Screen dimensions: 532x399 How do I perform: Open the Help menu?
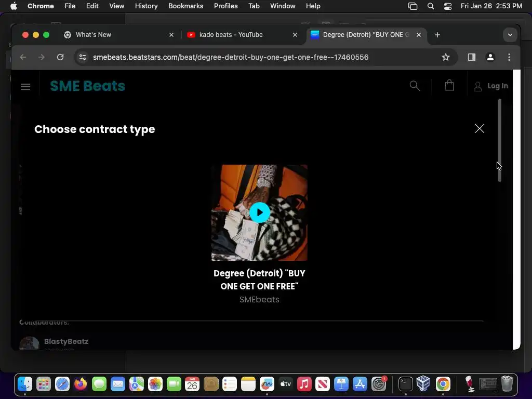(x=313, y=6)
